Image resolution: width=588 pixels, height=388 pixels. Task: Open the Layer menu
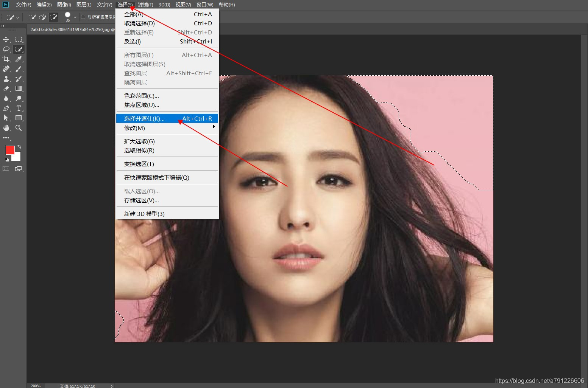point(84,5)
